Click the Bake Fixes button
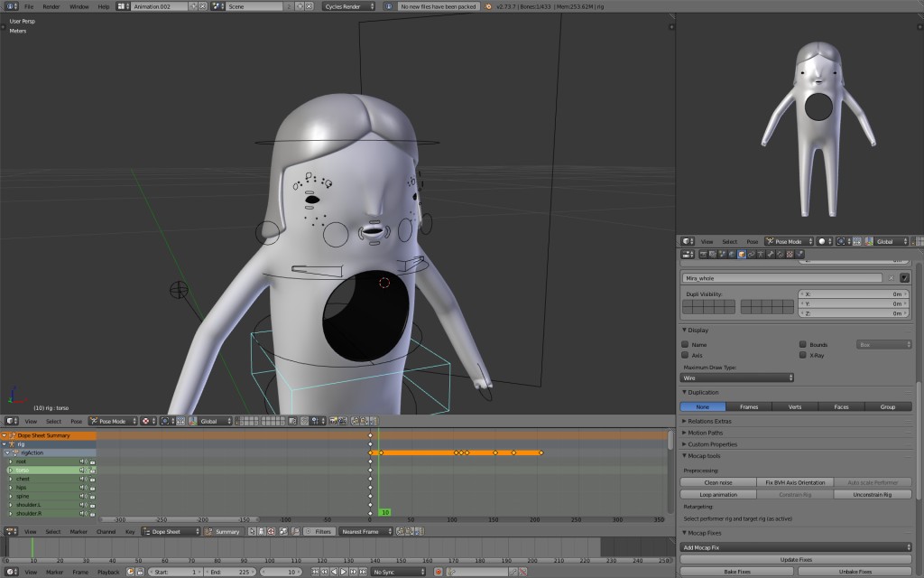Screen dimensions: 924x578 (735, 571)
